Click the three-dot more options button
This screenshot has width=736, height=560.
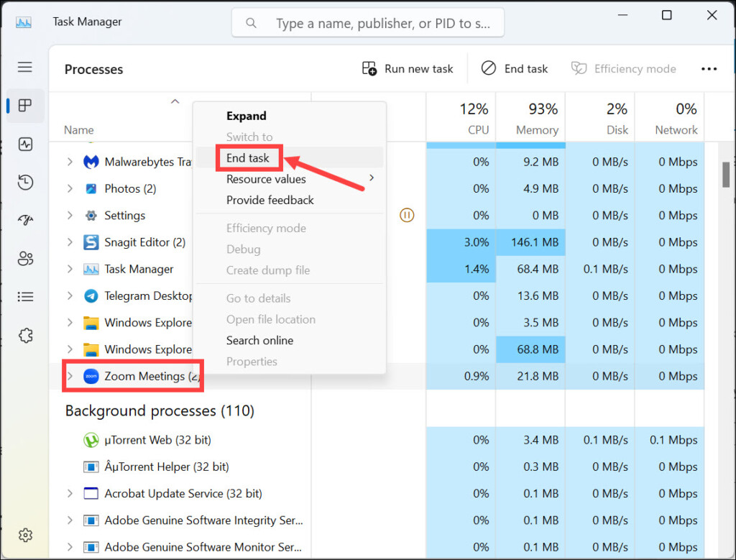(x=709, y=69)
